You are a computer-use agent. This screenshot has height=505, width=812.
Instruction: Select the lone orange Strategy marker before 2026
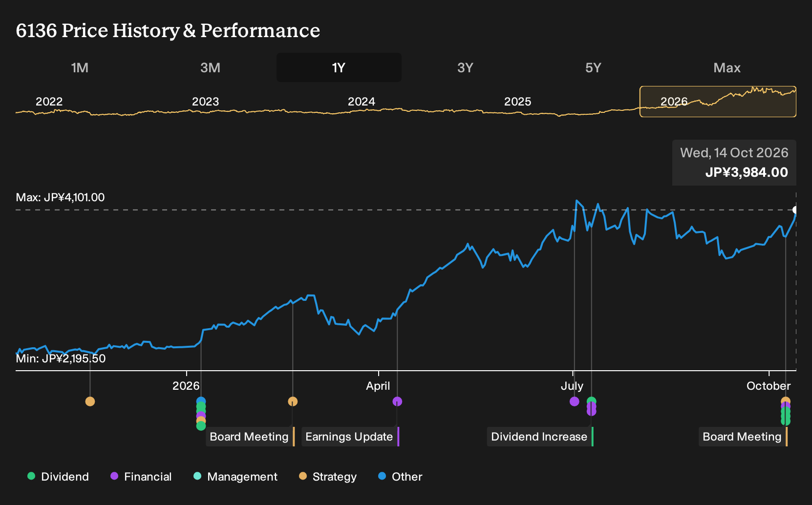point(90,401)
